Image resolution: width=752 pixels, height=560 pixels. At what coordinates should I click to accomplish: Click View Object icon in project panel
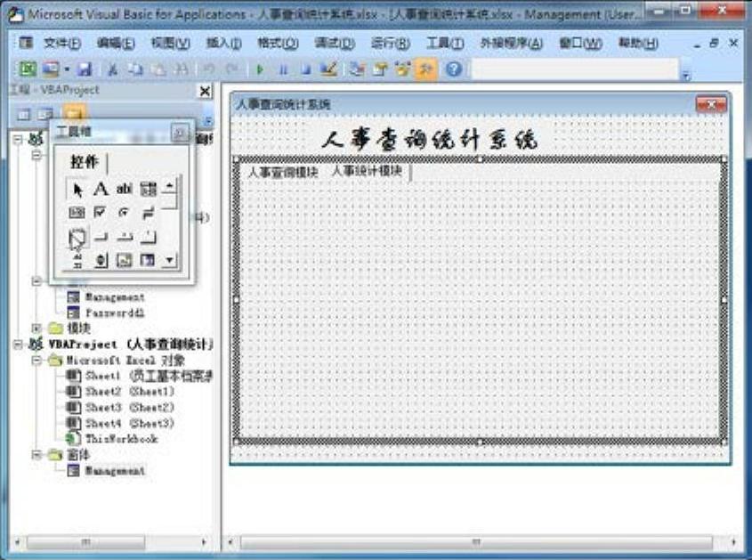(x=45, y=114)
